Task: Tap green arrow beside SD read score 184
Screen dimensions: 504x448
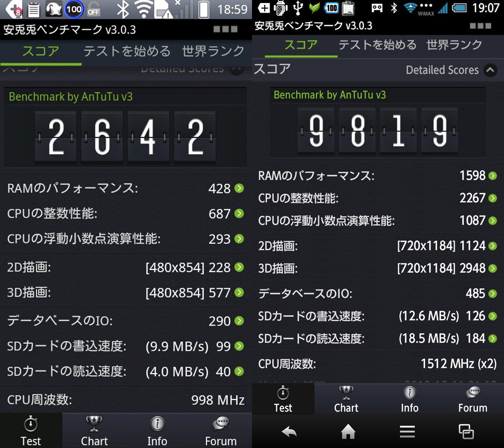Action: pos(493,339)
